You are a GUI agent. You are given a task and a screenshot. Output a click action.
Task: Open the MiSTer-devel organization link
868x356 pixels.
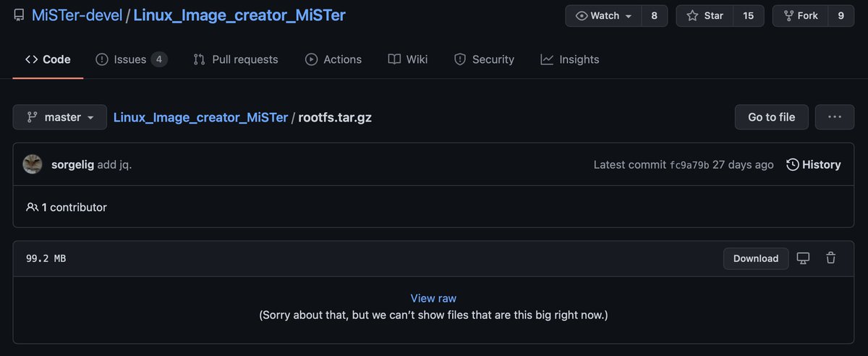click(77, 15)
